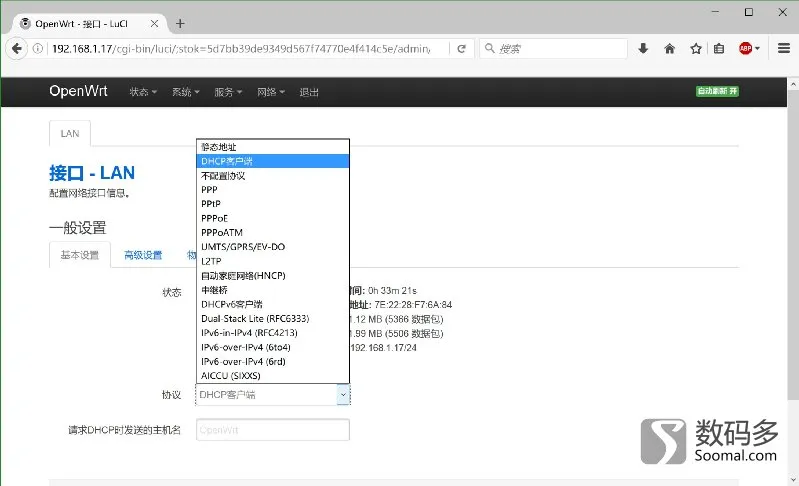This screenshot has height=486, width=799.
Task: Click the uptime 0h 33m 21s text
Action: click(392, 290)
